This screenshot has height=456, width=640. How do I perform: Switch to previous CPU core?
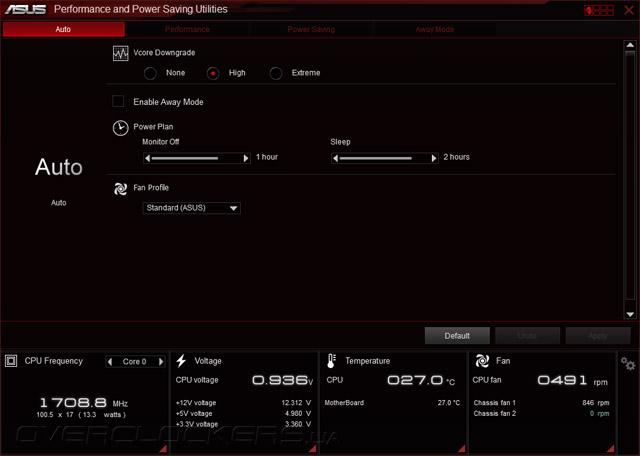109,362
